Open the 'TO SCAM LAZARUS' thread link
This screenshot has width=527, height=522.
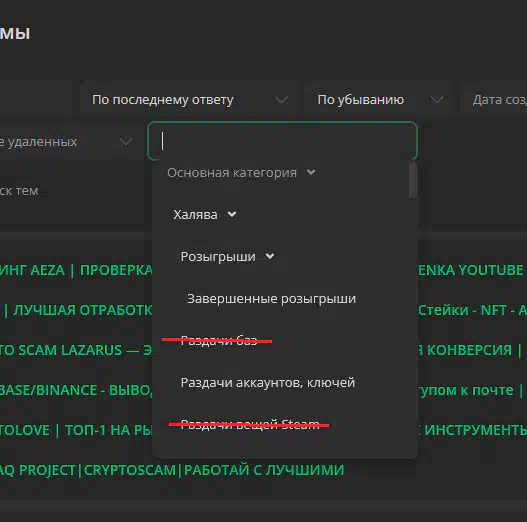point(76,350)
